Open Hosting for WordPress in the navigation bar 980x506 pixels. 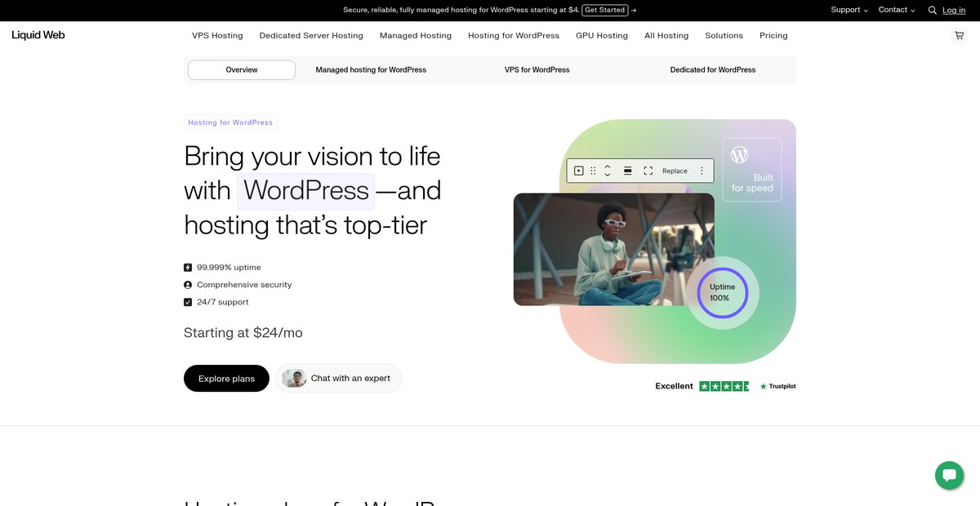[514, 36]
